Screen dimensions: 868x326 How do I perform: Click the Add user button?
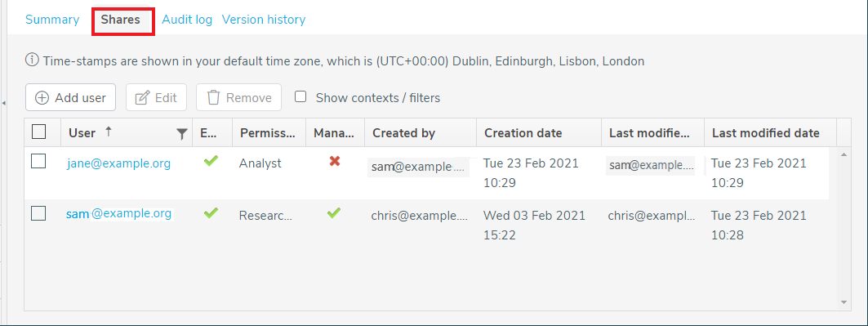pos(70,97)
